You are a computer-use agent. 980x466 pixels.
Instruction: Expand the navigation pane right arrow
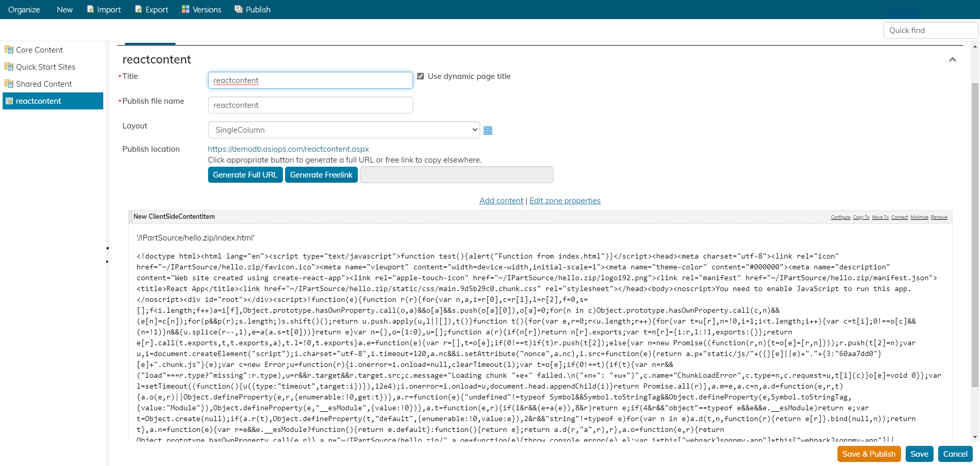click(x=107, y=262)
